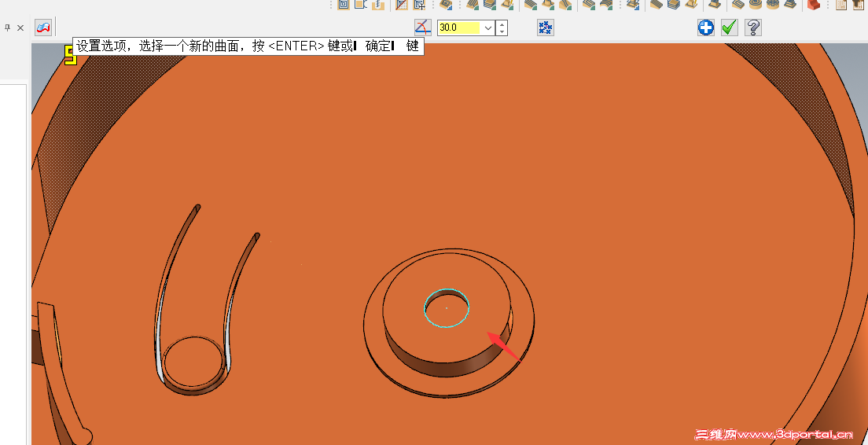868x445 pixels.
Task: Open help with the question mark icon
Action: point(753,27)
